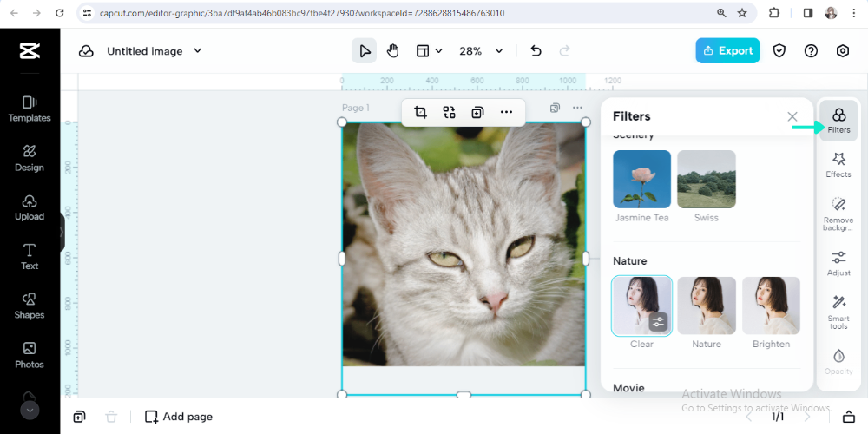Open the Design sidebar panel
This screenshot has height=434, width=868.
click(x=30, y=158)
